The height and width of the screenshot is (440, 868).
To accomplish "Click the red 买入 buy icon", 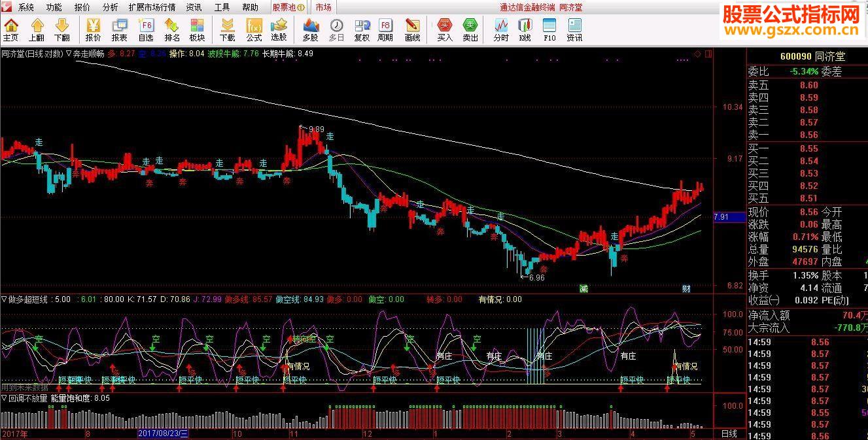I will [445, 30].
